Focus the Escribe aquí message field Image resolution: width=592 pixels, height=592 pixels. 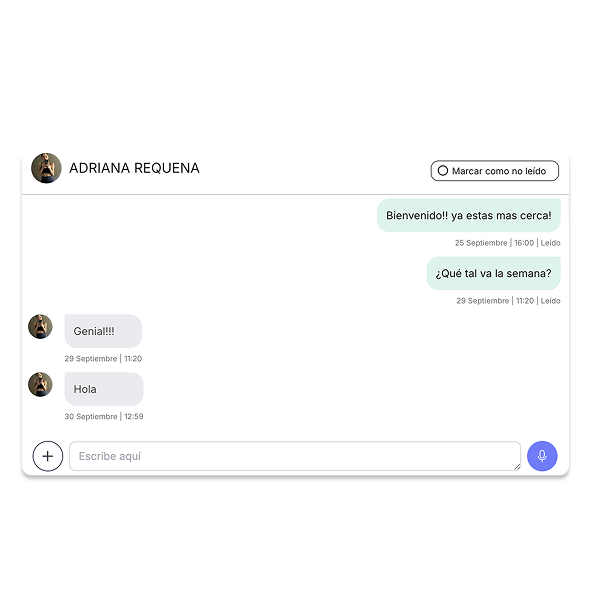click(x=295, y=456)
